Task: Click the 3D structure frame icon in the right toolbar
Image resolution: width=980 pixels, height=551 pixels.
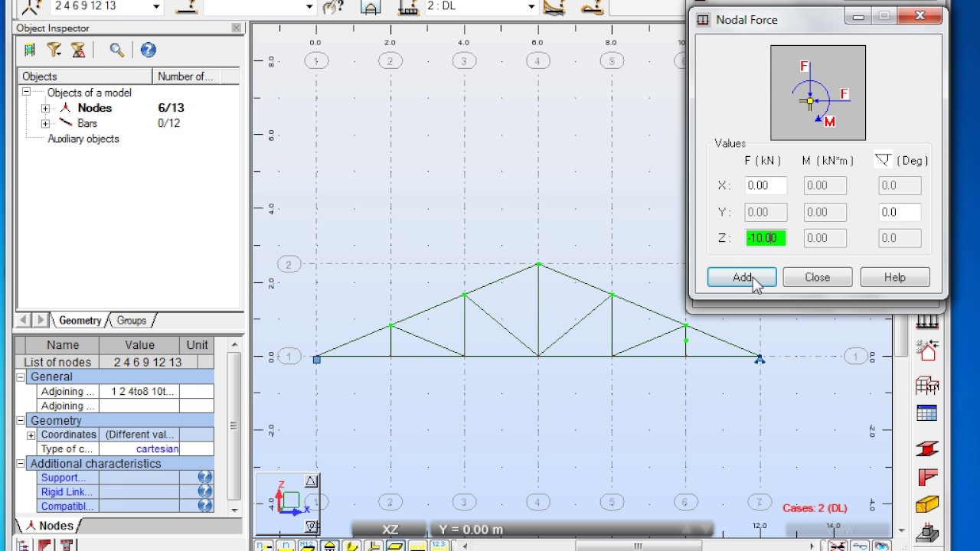Action: coord(926,383)
